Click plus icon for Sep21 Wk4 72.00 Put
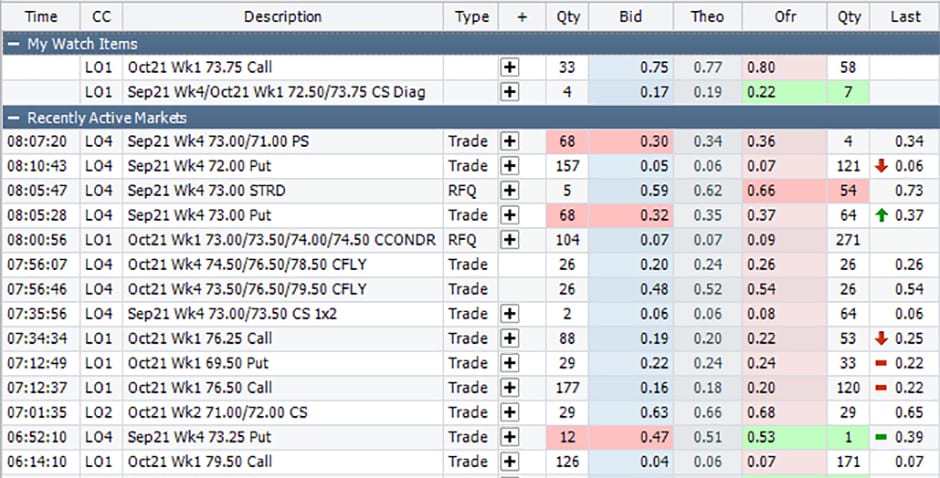 point(510,166)
